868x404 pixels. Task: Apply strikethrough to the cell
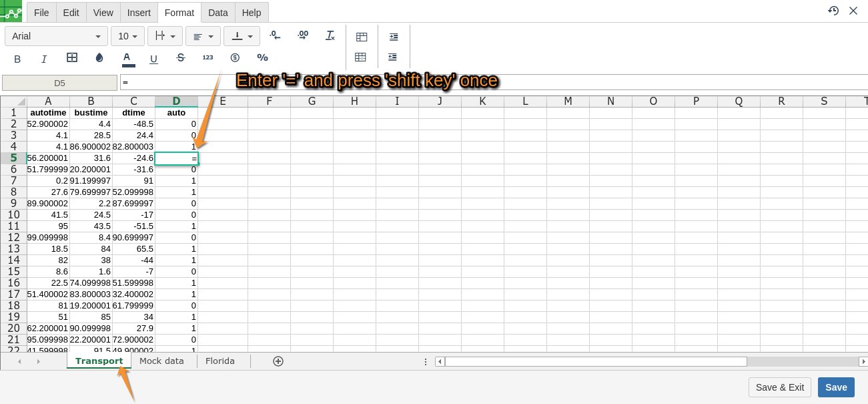[180, 58]
